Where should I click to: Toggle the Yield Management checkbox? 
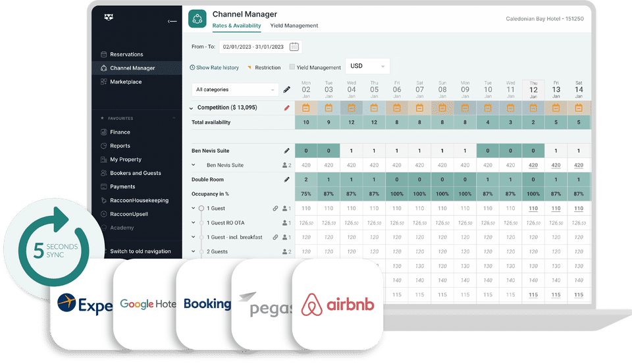tap(292, 67)
